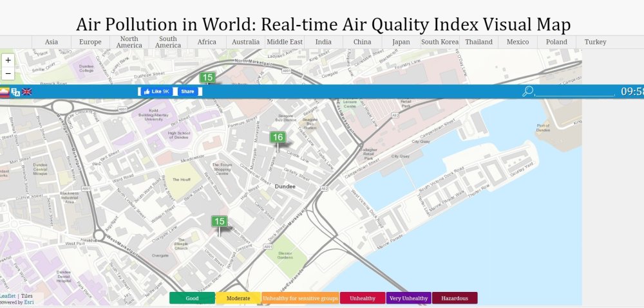Click The Forum Shopping Centre label
The height and width of the screenshot is (308, 644).
222,169
